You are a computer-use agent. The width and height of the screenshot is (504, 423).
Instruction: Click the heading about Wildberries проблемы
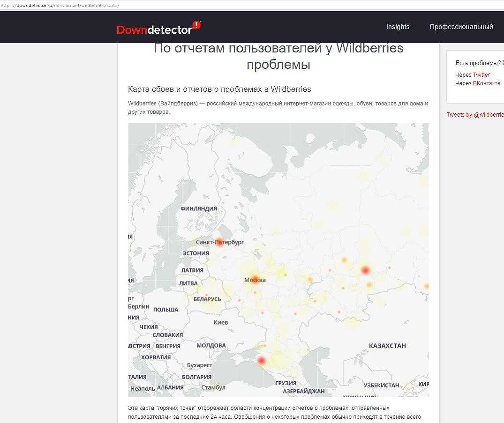click(x=278, y=56)
